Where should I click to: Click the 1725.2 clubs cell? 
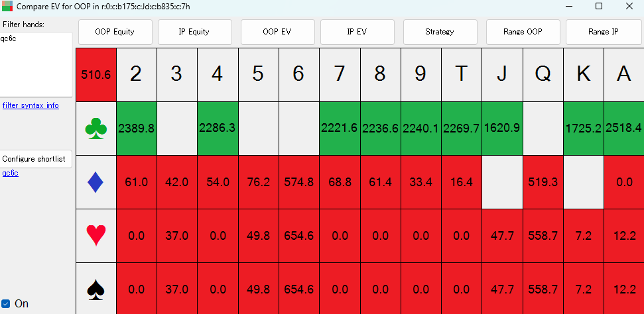584,129
